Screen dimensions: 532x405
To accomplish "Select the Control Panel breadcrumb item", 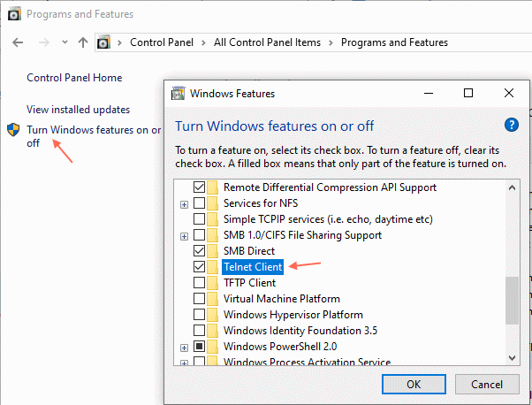I will point(162,42).
